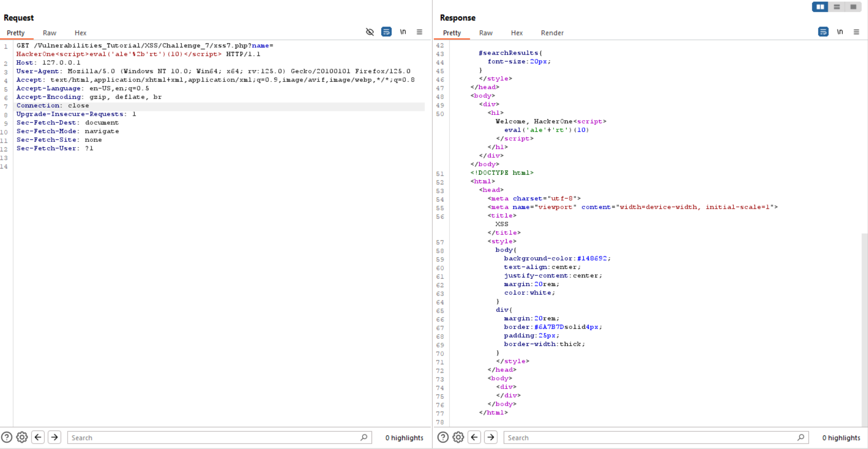The image size is (868, 449).
Task: Open Response search help icon
Action: (443, 437)
